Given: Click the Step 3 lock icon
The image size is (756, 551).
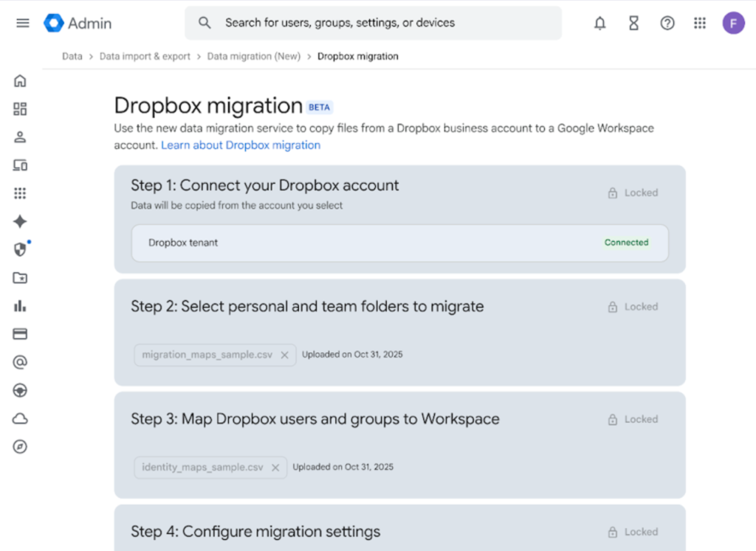Looking at the screenshot, I should click(612, 420).
